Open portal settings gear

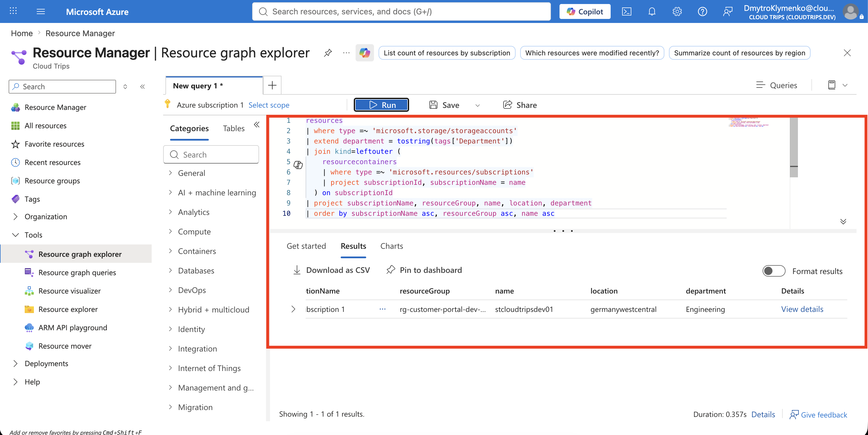point(677,11)
